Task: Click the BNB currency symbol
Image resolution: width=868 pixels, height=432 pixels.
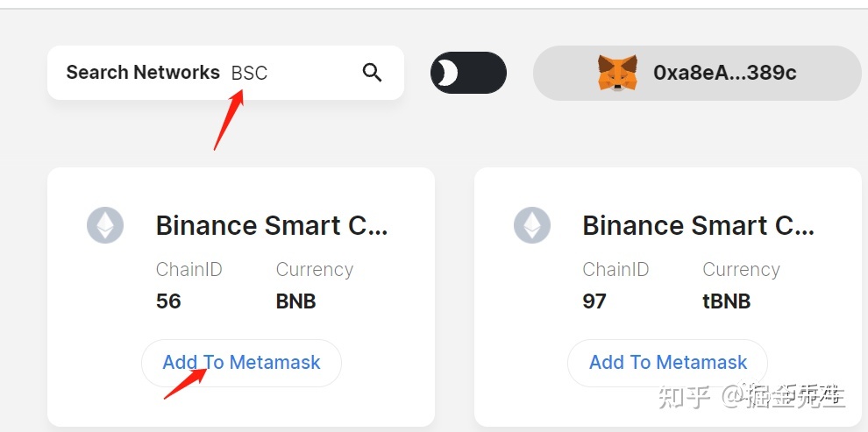Action: [x=295, y=301]
